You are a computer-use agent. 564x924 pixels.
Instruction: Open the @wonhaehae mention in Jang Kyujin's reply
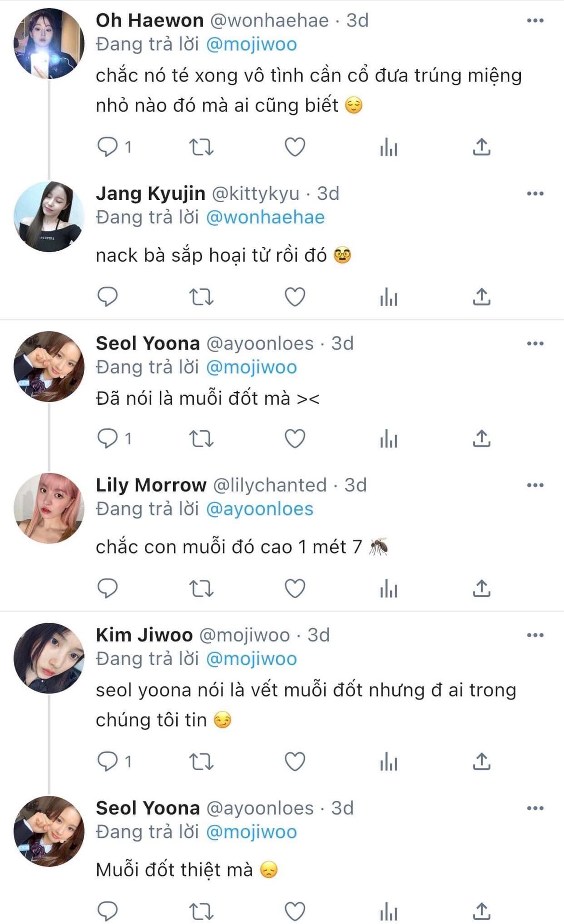[265, 218]
